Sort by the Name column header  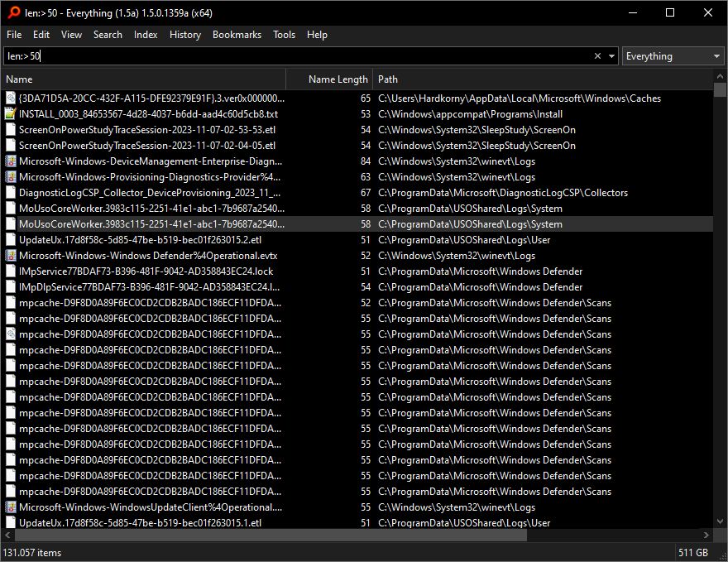pyautogui.click(x=143, y=79)
